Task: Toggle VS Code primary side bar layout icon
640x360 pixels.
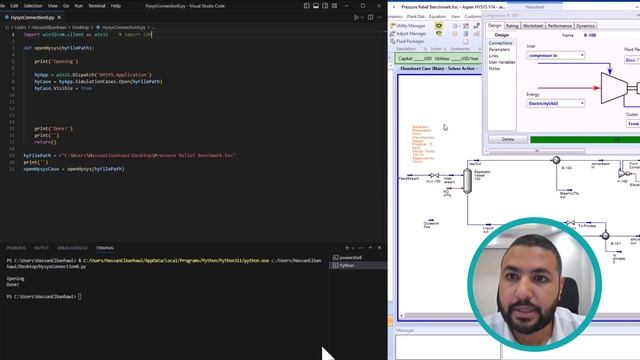Action: [x=307, y=6]
